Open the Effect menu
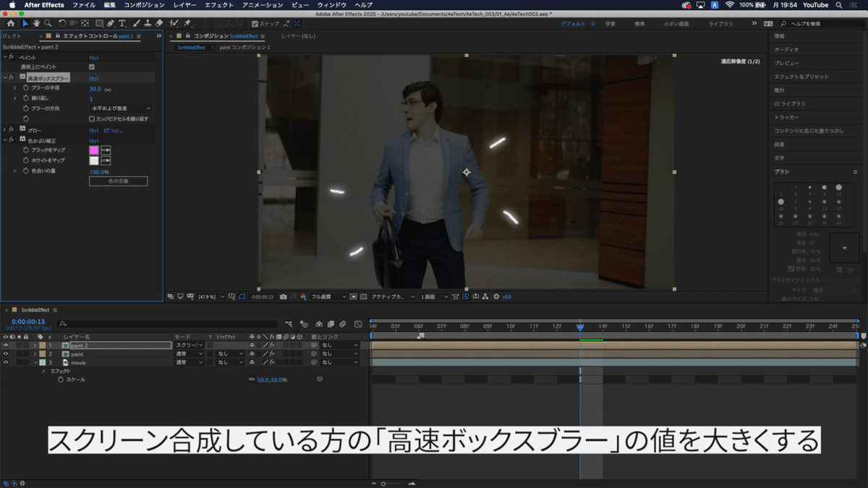 coord(219,5)
